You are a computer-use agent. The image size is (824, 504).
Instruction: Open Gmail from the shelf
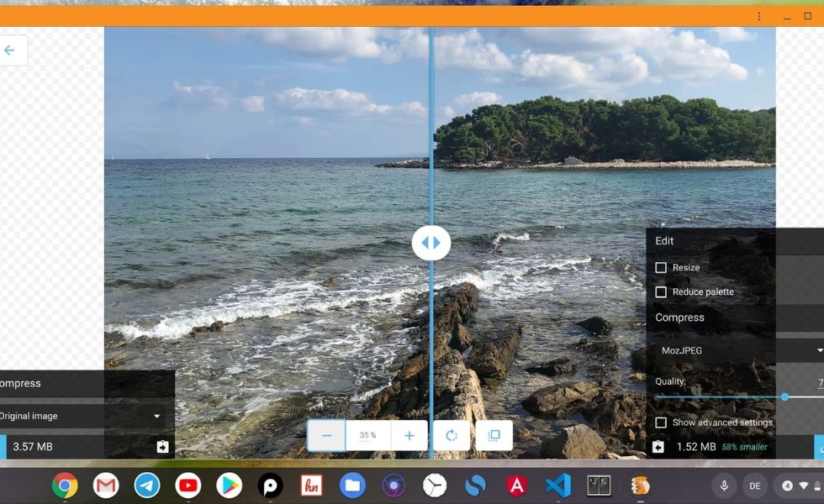(x=106, y=486)
